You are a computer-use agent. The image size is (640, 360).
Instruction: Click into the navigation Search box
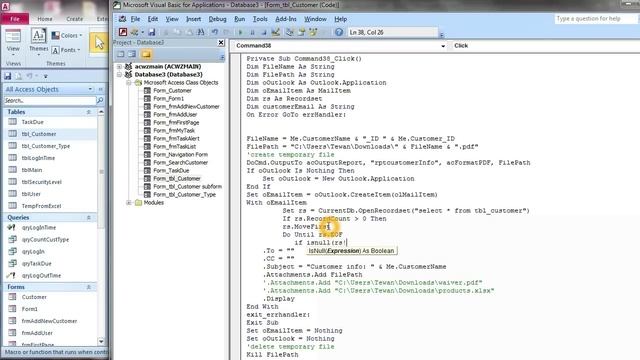click(49, 100)
